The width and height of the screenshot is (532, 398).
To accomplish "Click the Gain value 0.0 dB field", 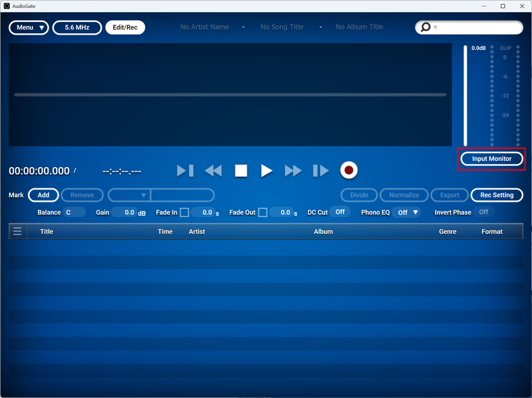I will point(124,212).
